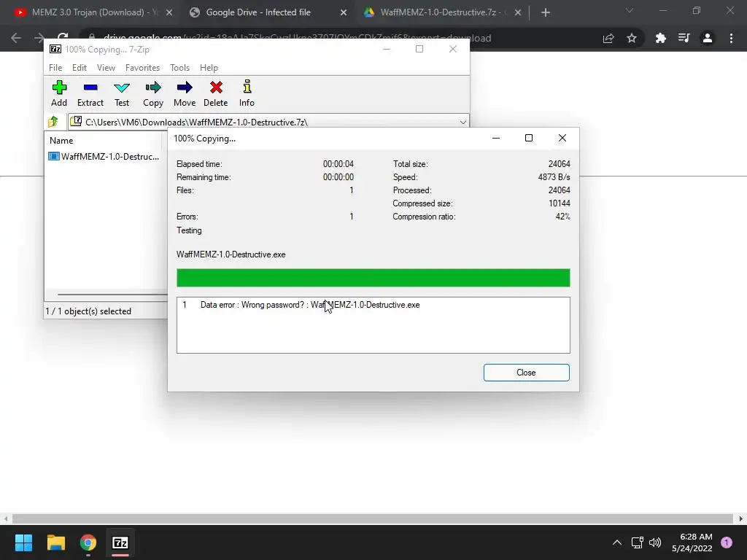This screenshot has width=747, height=560.
Task: Close the copying dialog with X
Action: pyautogui.click(x=562, y=138)
